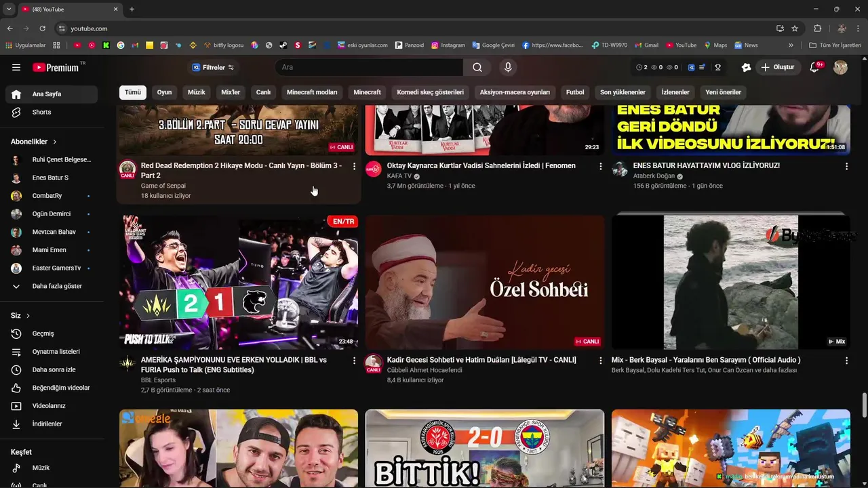Select the Mix'ler filter chip
Screen dimensions: 868x488
(231, 92)
